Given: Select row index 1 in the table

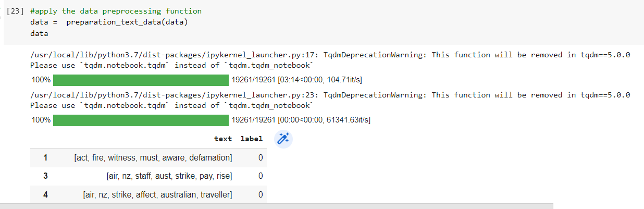Looking at the screenshot, I should click(x=45, y=157).
